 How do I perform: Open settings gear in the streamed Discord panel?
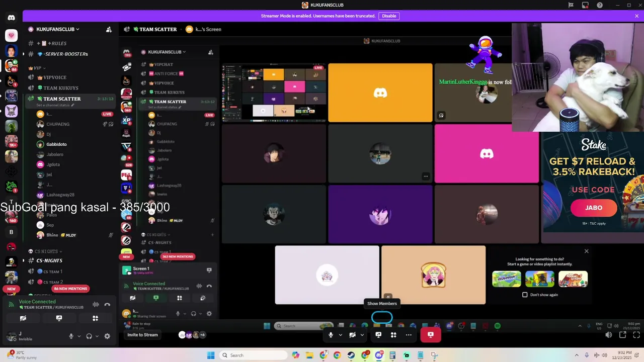[209, 314]
